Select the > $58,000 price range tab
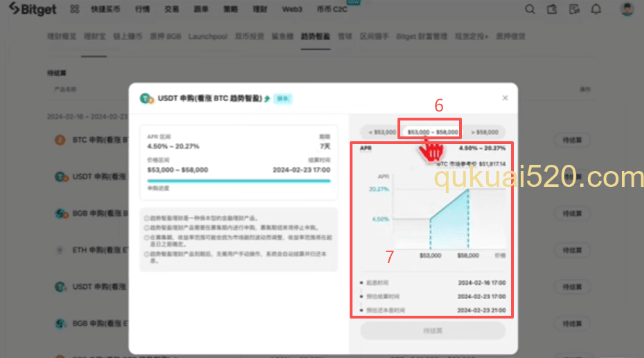Viewport: 644px width, 358px height. point(485,132)
